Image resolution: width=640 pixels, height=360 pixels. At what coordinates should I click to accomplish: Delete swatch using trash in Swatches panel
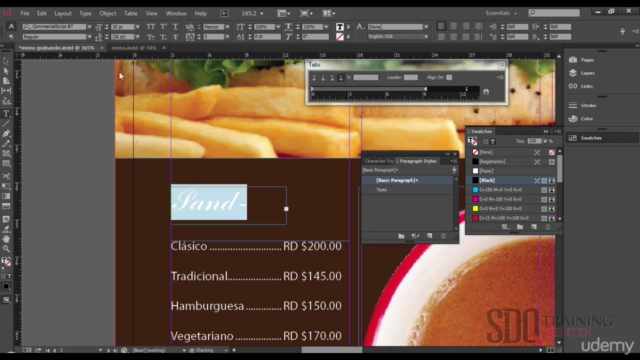point(548,227)
